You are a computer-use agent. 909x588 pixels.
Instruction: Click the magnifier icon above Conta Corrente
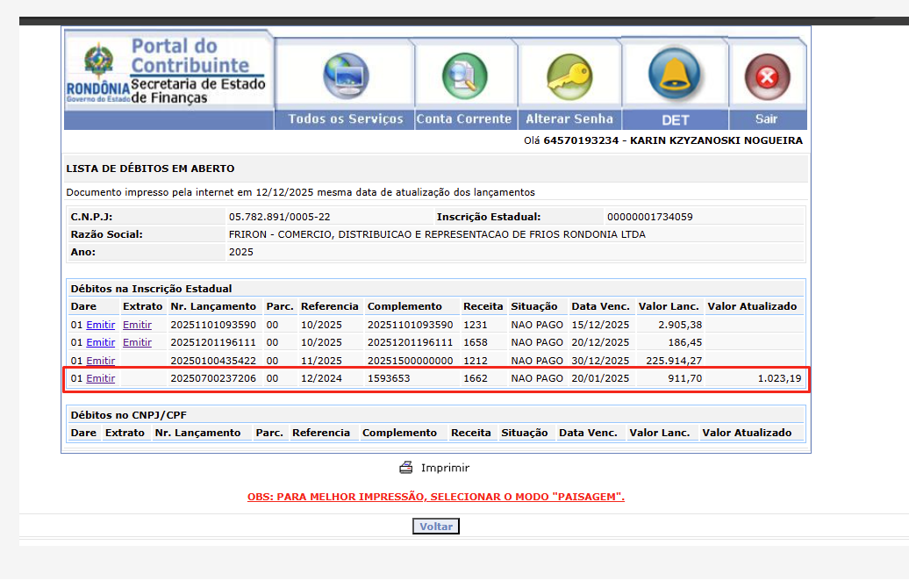(463, 75)
